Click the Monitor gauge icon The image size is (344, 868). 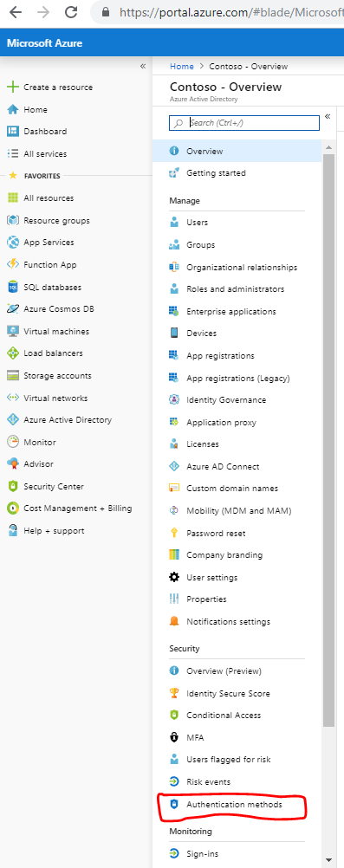click(12, 443)
